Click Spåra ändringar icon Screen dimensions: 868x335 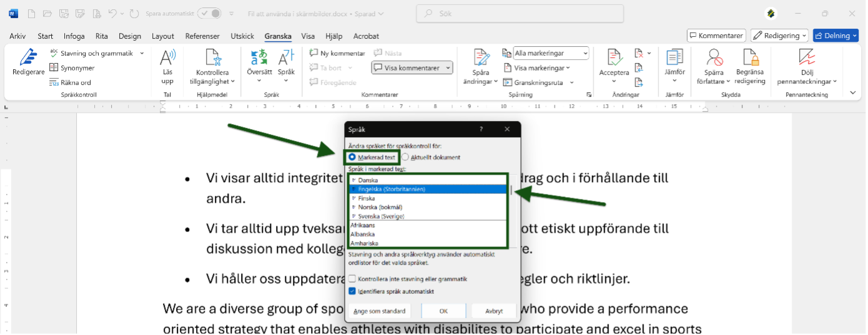point(481,58)
